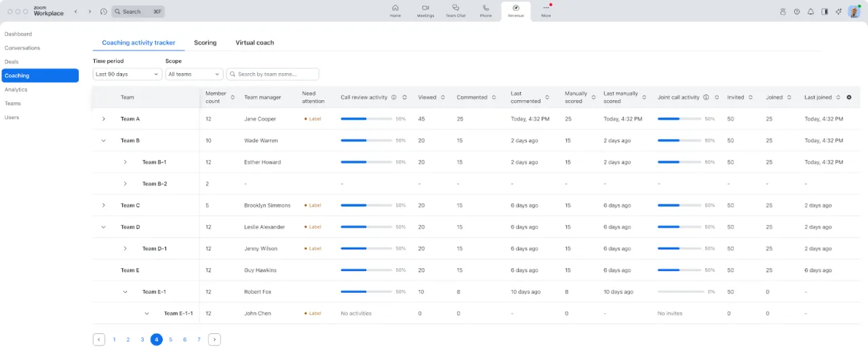Open Team Chat from the top bar

456,10
